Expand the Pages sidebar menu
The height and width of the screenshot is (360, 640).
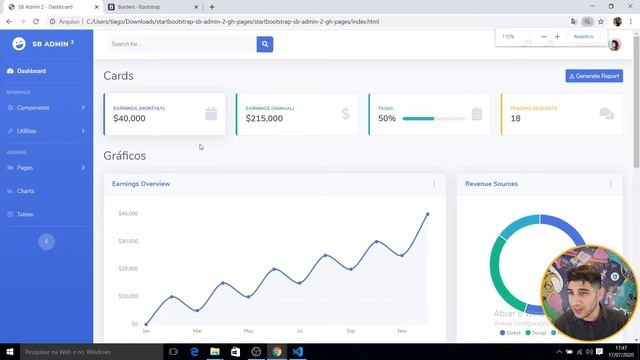tap(47, 168)
